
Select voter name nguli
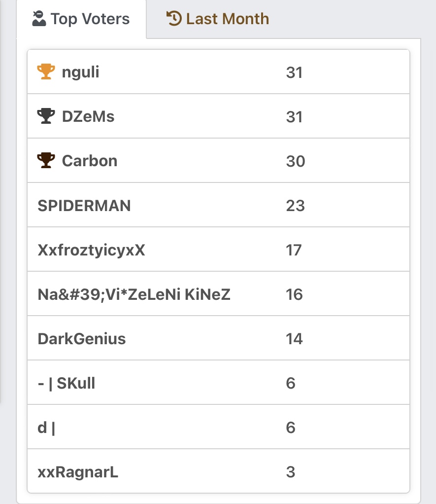80,72
